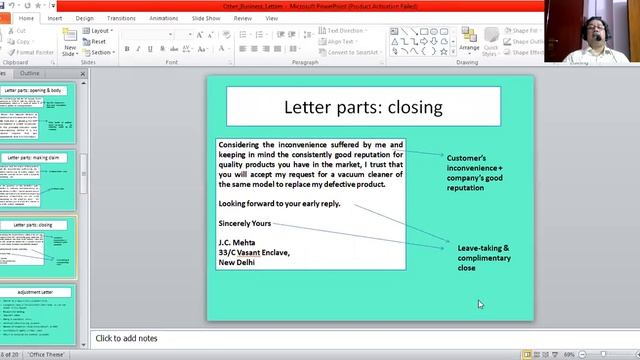Open the Transitions ribbon tab
The height and width of the screenshot is (360, 640).
point(121,18)
